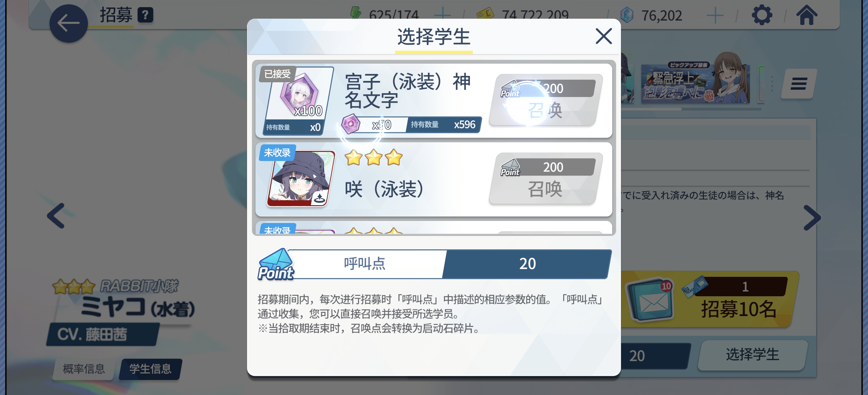Open the 选择学生 button behind the dialog
This screenshot has width=868, height=395.
752,355
